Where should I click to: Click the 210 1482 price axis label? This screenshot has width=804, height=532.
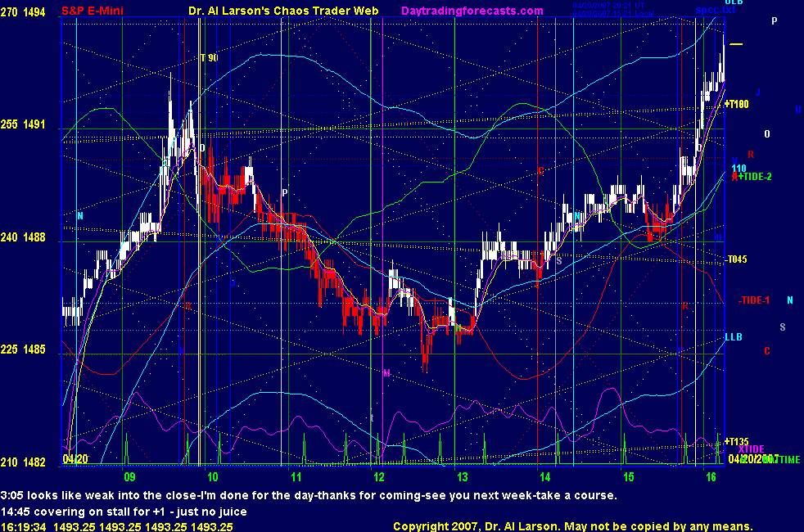pyautogui.click(x=23, y=462)
